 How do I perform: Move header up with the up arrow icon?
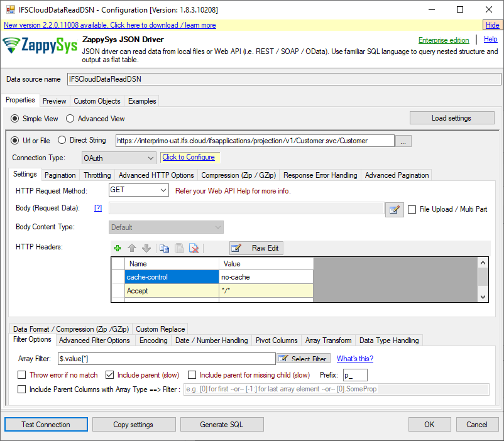(x=132, y=248)
